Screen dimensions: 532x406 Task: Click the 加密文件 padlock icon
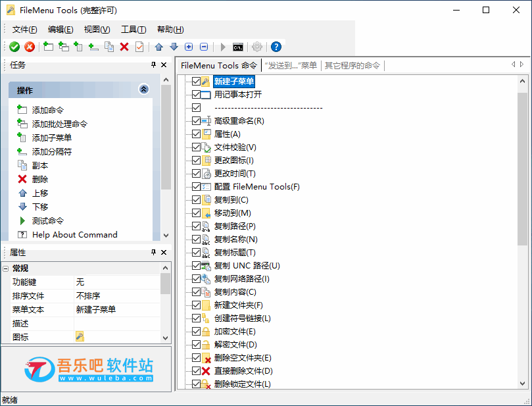click(206, 332)
